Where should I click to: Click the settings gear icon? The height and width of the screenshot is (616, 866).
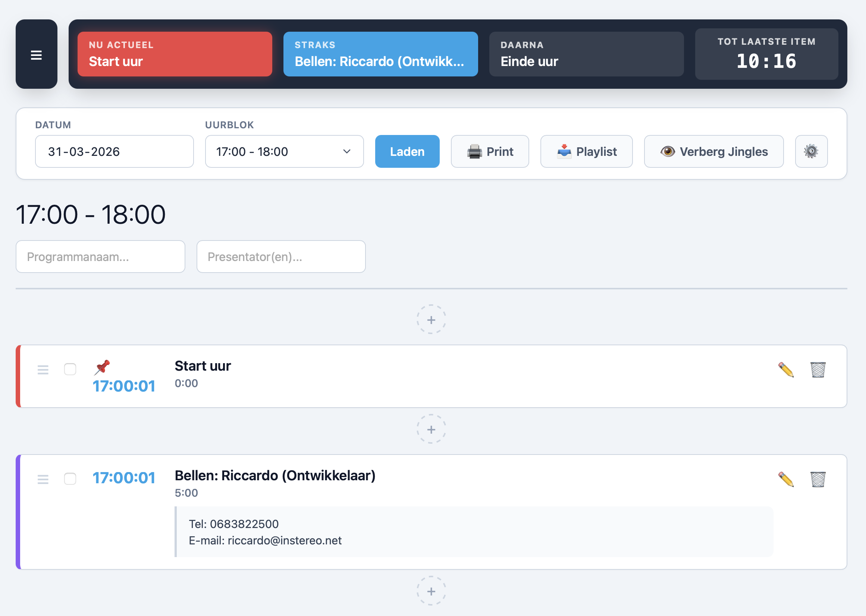811,151
